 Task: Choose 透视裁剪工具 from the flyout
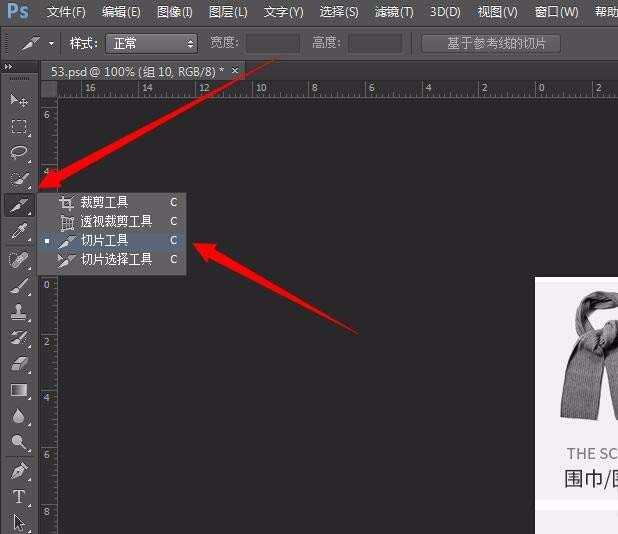tap(115, 221)
